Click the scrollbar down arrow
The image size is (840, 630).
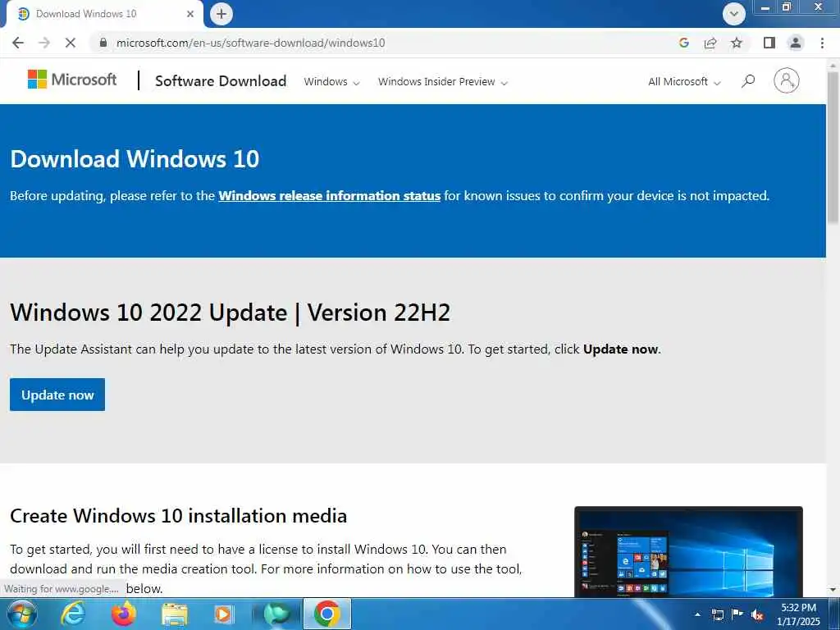[833, 591]
